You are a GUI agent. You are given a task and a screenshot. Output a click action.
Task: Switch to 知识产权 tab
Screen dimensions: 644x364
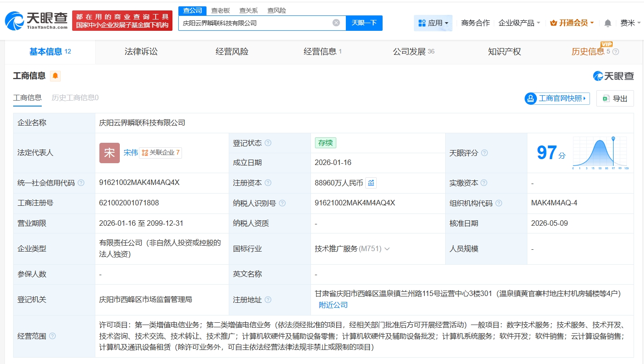[504, 52]
